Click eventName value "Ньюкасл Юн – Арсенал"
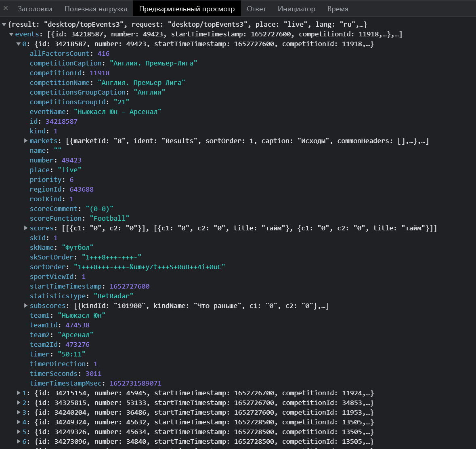 [117, 112]
